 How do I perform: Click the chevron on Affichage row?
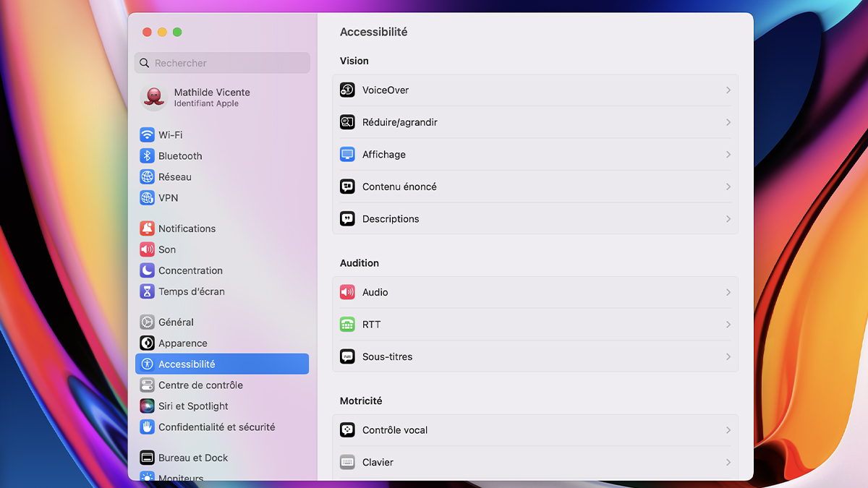click(x=728, y=155)
